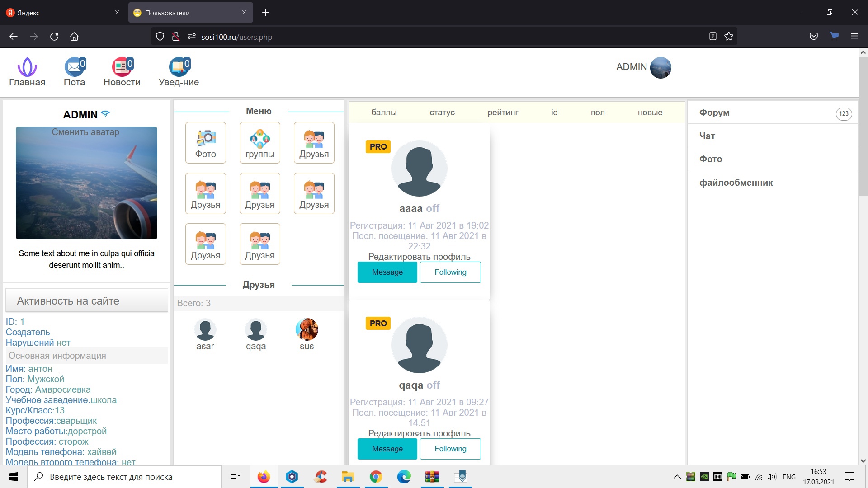
Task: Show hidden system tray icons
Action: tap(677, 477)
